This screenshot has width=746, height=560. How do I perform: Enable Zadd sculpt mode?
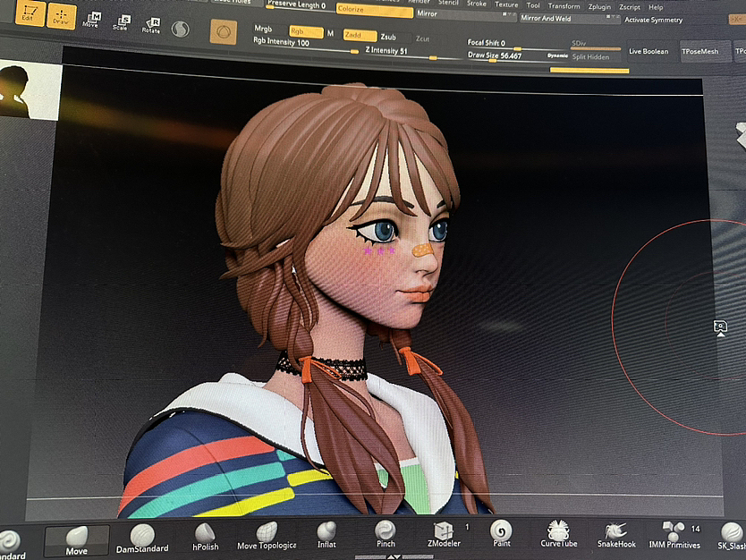[360, 35]
